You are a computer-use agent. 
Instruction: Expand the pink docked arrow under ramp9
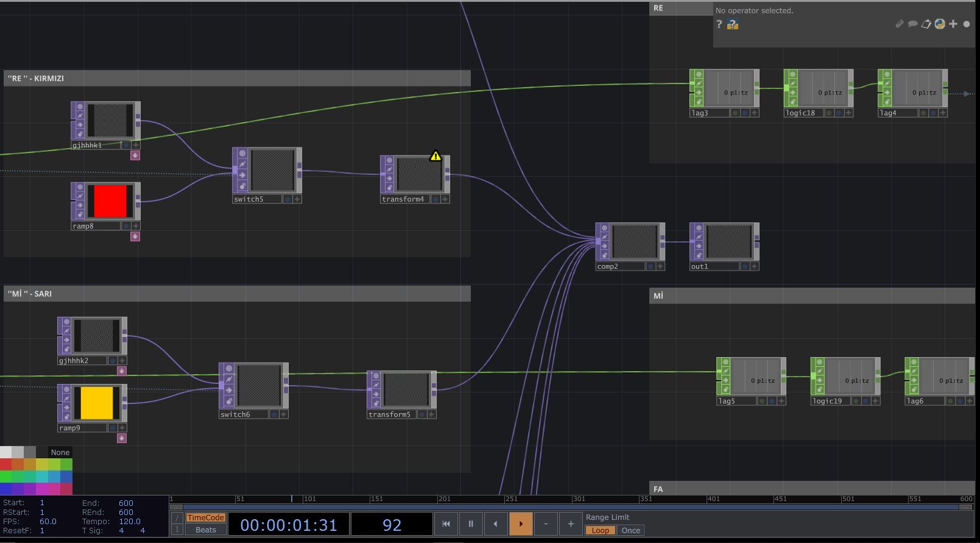[x=122, y=438]
